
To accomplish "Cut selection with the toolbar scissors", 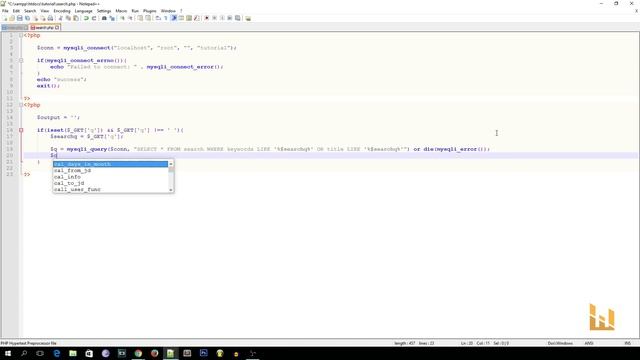I will pos(61,18).
